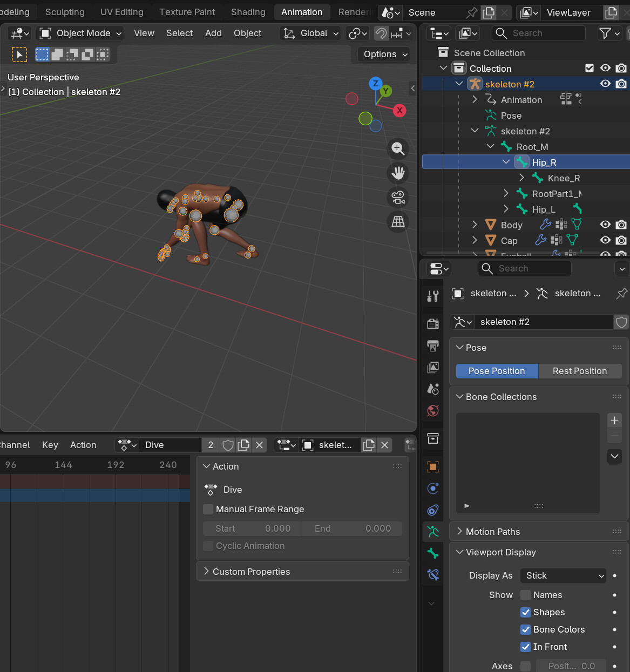Viewport: 630px width, 672px height.
Task: Open the Armature Data properties tab
Action: (x=433, y=532)
